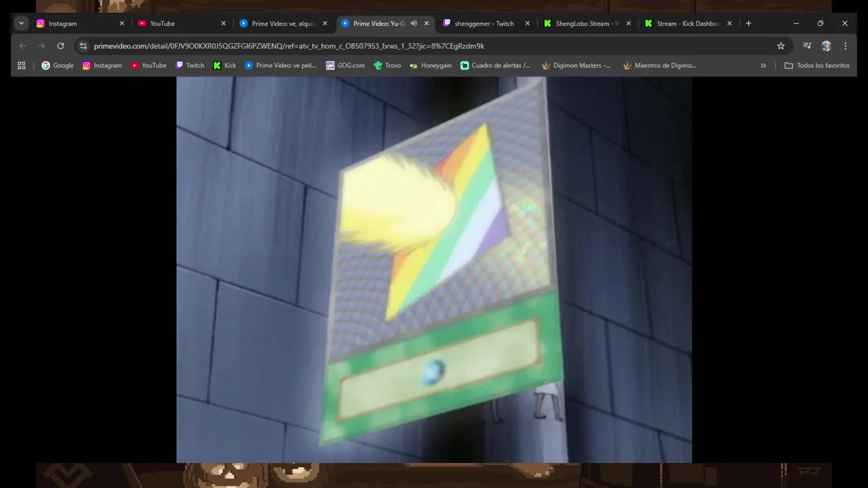
Task: Minimize the Chrome window
Action: click(x=796, y=23)
